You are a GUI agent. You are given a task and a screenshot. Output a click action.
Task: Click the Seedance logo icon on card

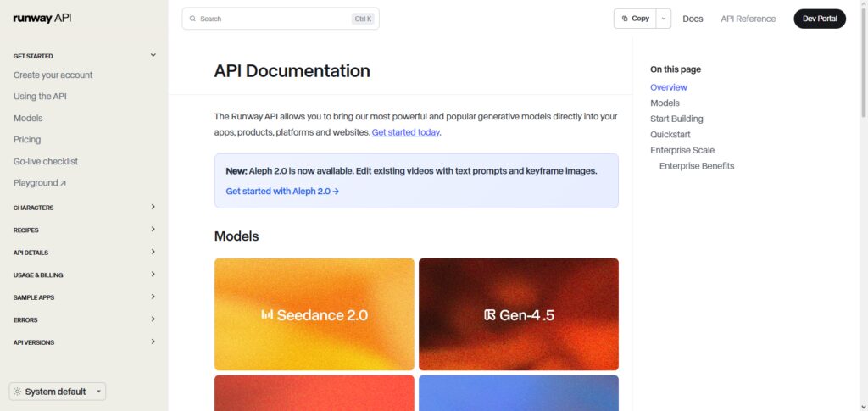tap(267, 314)
